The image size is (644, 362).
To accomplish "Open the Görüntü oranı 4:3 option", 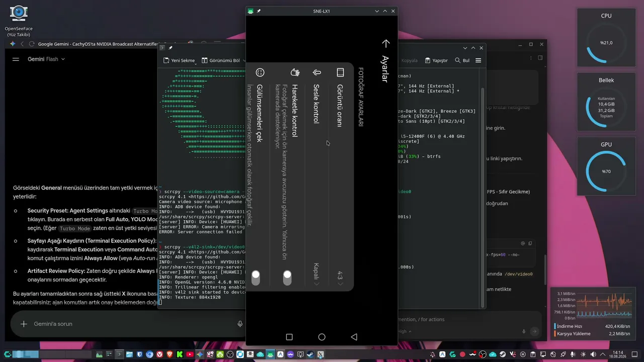I will point(340,278).
